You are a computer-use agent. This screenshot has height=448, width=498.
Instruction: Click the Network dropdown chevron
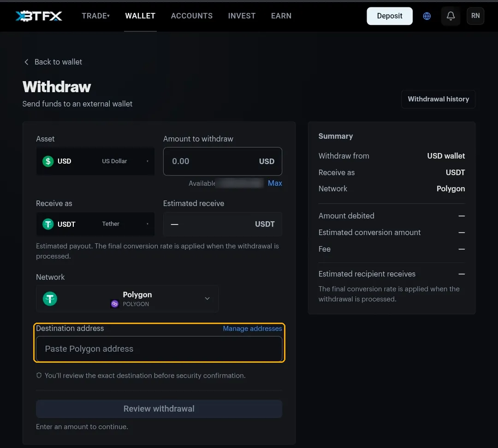(207, 299)
